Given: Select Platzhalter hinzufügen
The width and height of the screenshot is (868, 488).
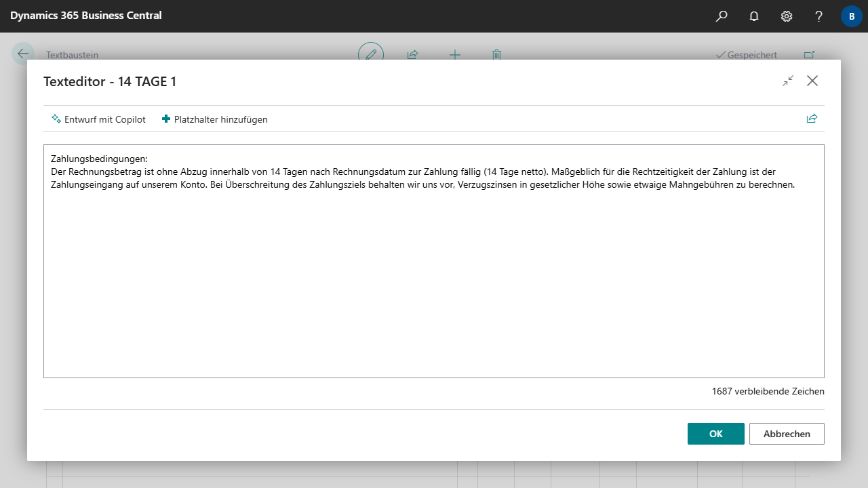Looking at the screenshot, I should coord(214,119).
